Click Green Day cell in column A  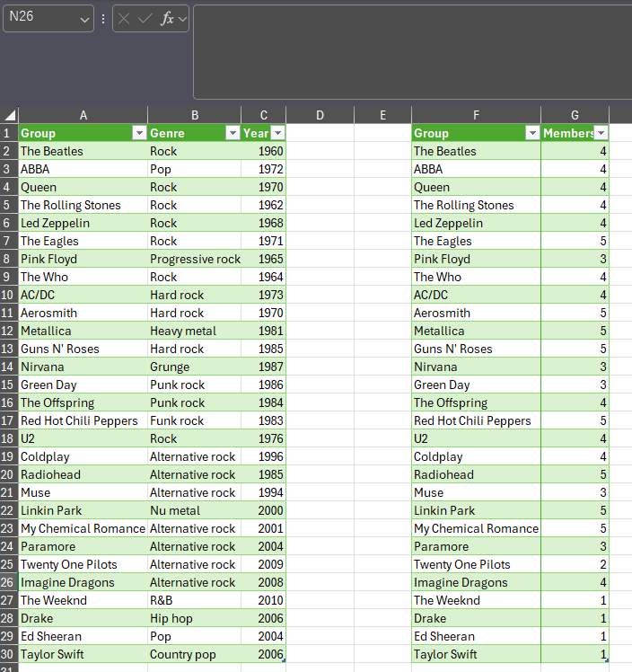coord(83,385)
